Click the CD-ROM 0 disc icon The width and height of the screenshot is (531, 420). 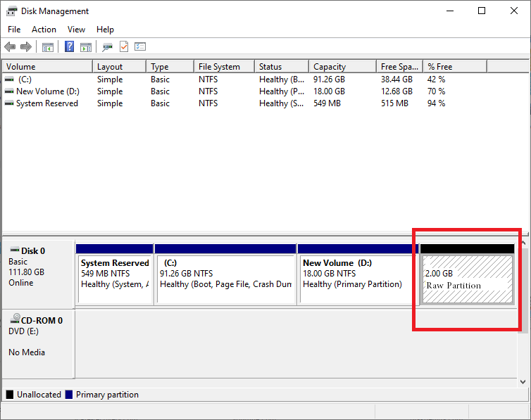(x=15, y=319)
